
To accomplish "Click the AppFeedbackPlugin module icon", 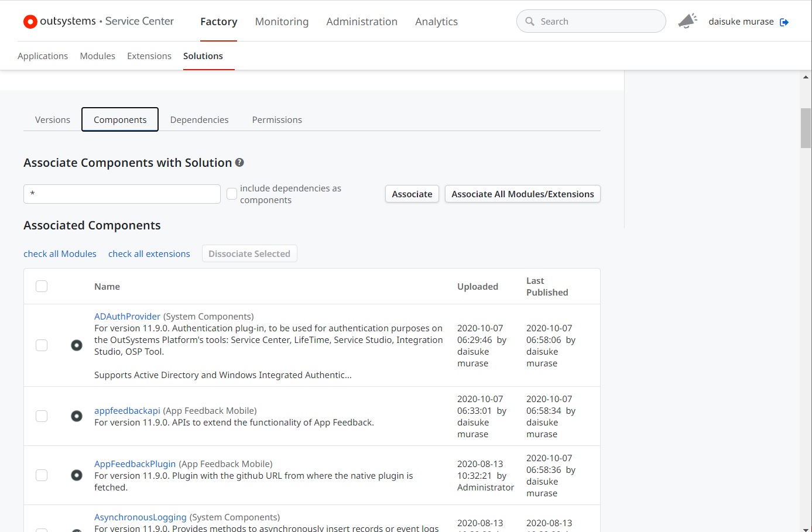I will (77, 475).
